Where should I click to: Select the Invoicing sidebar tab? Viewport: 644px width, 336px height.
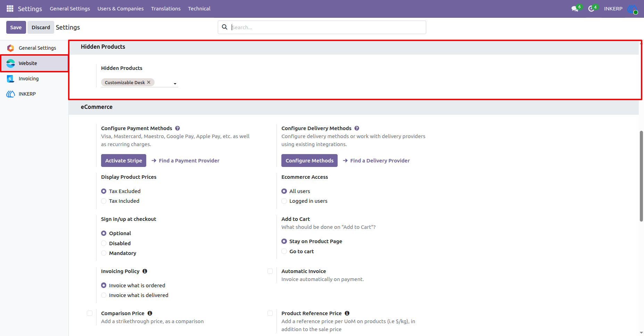(34, 79)
